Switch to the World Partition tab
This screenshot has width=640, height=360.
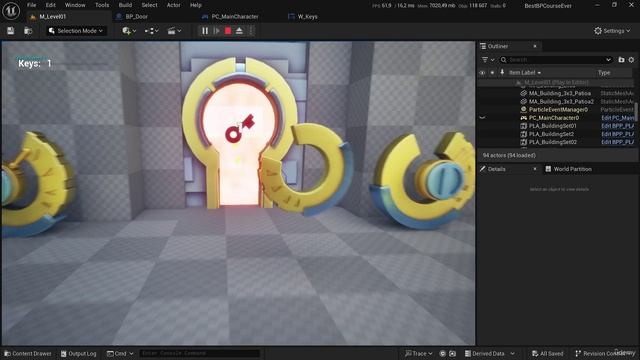pos(569,169)
